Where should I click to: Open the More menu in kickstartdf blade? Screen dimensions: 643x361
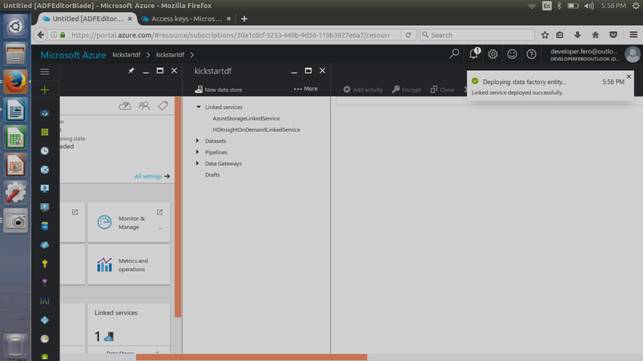[x=306, y=89]
